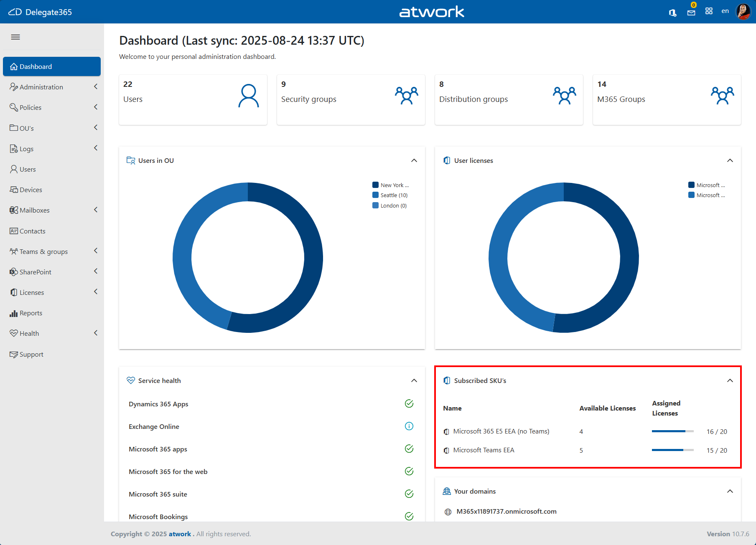Click the Security groups card icon
This screenshot has width=756, height=545.
[x=406, y=96]
